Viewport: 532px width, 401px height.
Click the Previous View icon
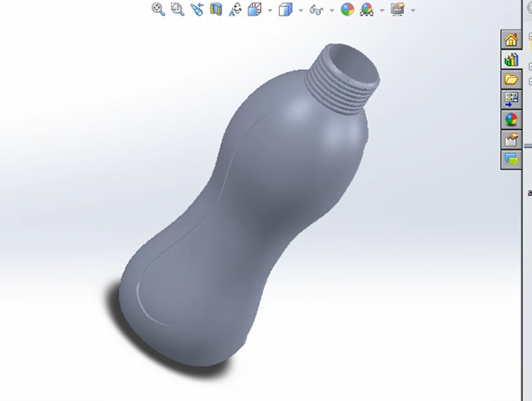pyautogui.click(x=196, y=10)
